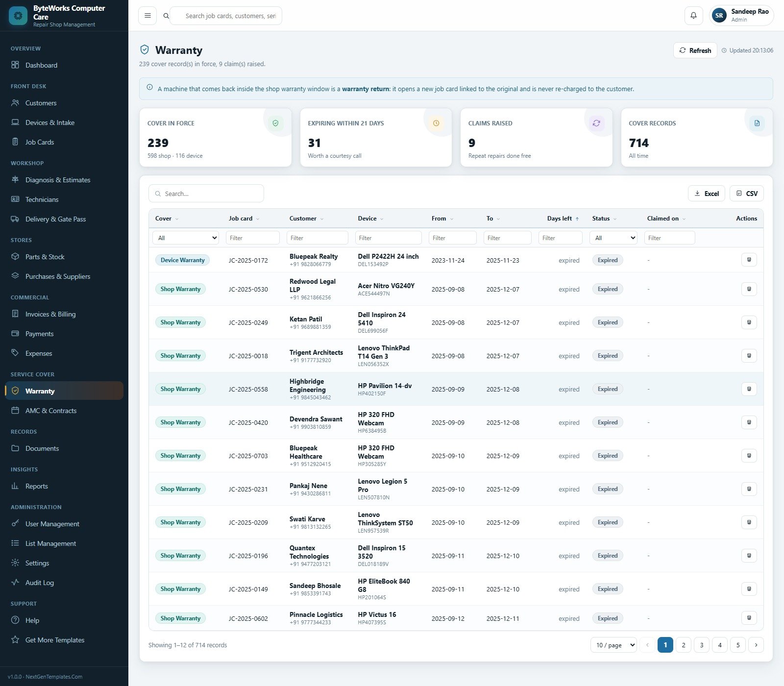This screenshot has width=784, height=686.
Task: Open the Status filter dropdown
Action: (x=613, y=238)
